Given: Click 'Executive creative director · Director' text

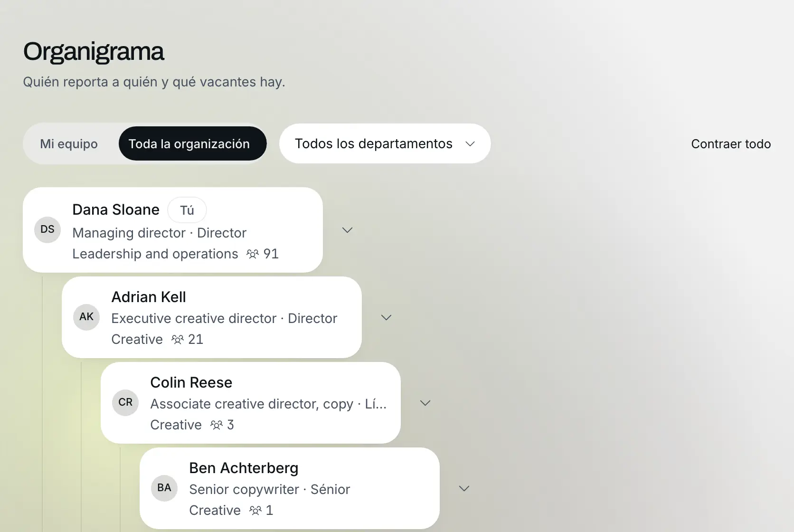Looking at the screenshot, I should point(224,318).
